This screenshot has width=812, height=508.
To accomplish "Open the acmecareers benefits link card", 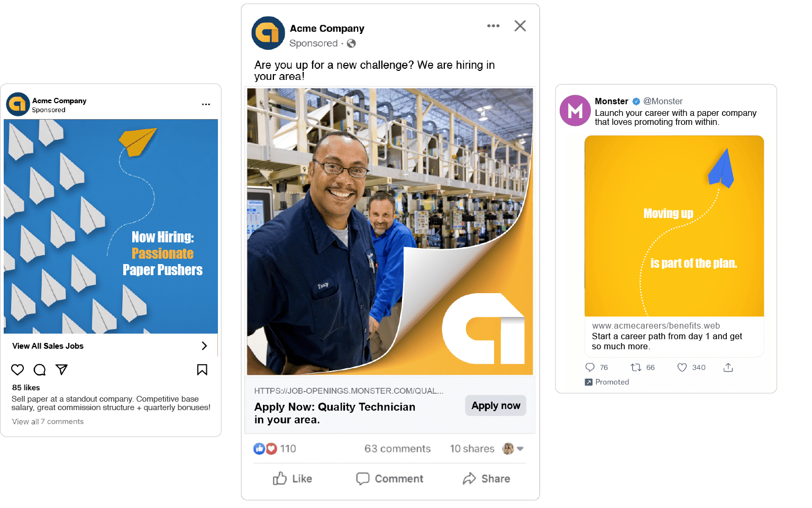I will tap(674, 337).
